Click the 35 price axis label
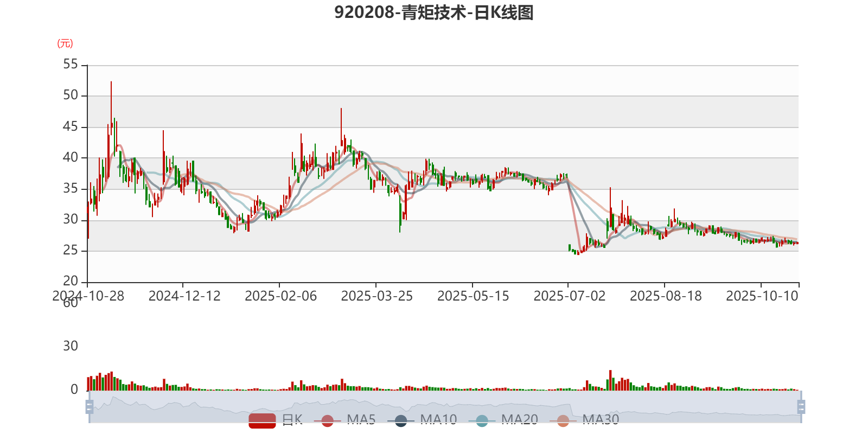868x434 pixels. 71,188
